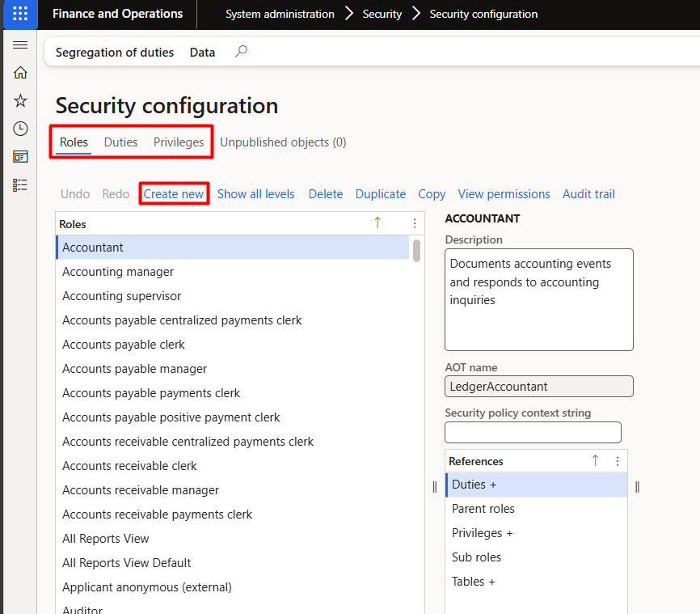Select Accounts payable payments clerk role
Viewport: 700px width, 614px height.
233,393
